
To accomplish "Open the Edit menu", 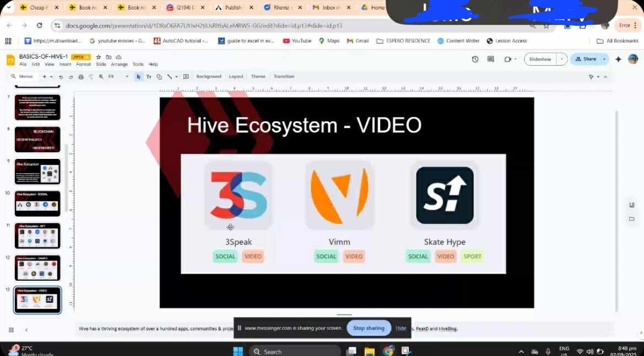I will pos(36,65).
